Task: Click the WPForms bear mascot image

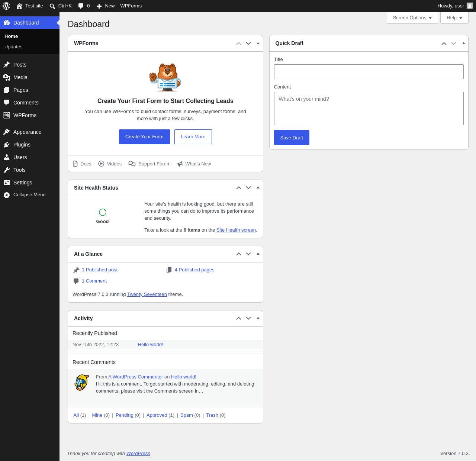Action: pos(165,77)
